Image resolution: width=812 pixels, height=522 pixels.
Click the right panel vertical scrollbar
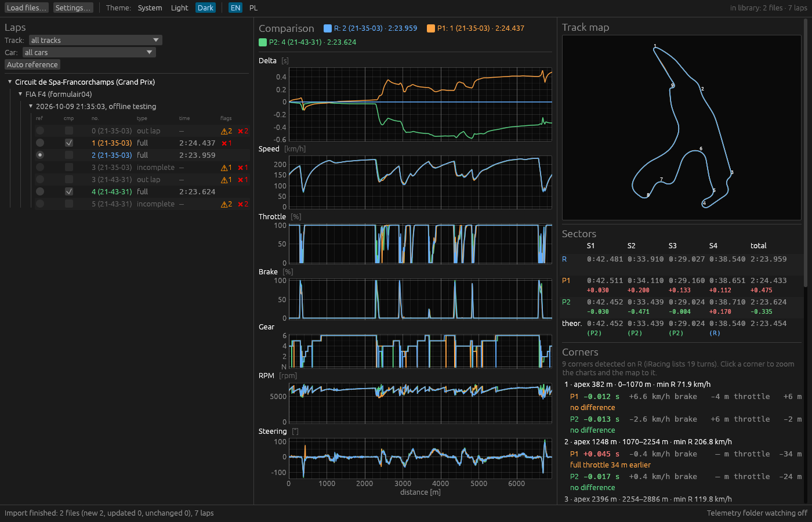pos(806,153)
